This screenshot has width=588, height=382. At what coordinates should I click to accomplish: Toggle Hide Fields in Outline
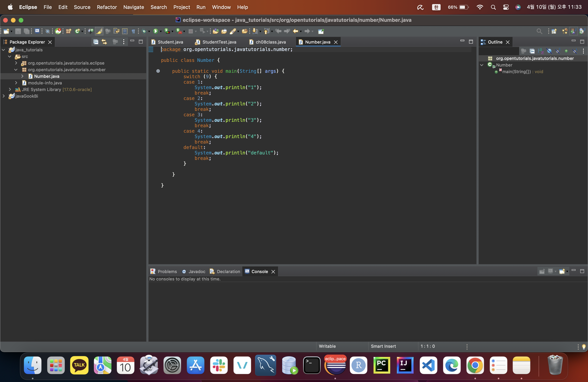549,51
